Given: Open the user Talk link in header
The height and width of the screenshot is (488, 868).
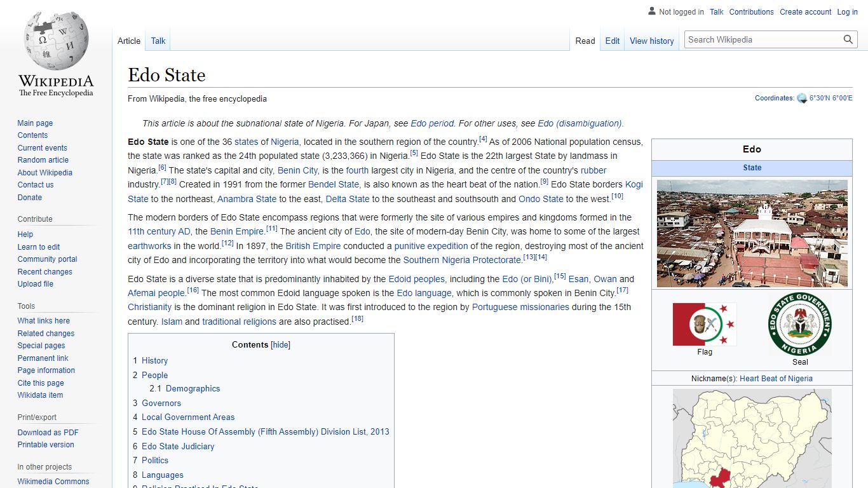Looking at the screenshot, I should pyautogui.click(x=716, y=12).
